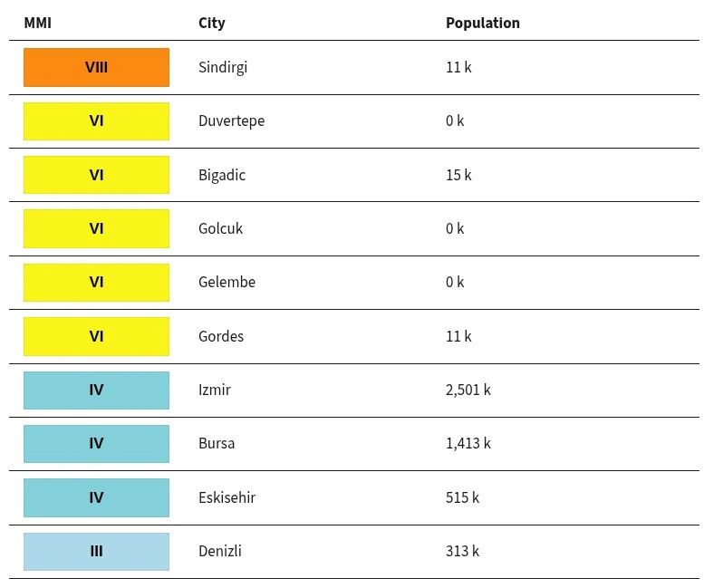Click the orange VIII intensity swatch
Image resolution: width=704 pixels, height=588 pixels.
(x=97, y=67)
